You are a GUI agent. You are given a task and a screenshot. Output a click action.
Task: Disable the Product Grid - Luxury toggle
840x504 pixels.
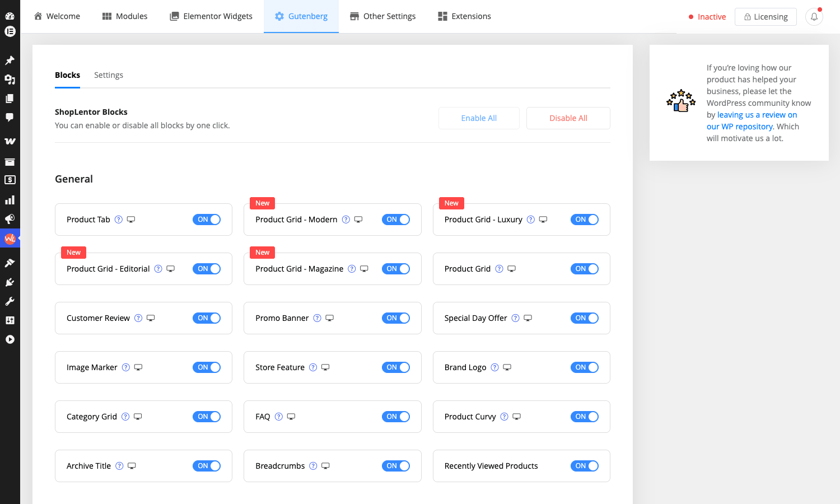pyautogui.click(x=585, y=220)
